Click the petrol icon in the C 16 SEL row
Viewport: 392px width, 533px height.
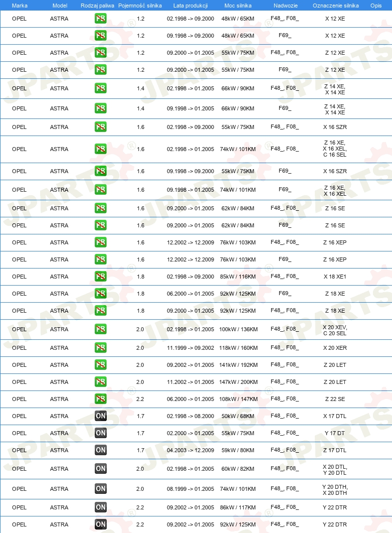[100, 149]
